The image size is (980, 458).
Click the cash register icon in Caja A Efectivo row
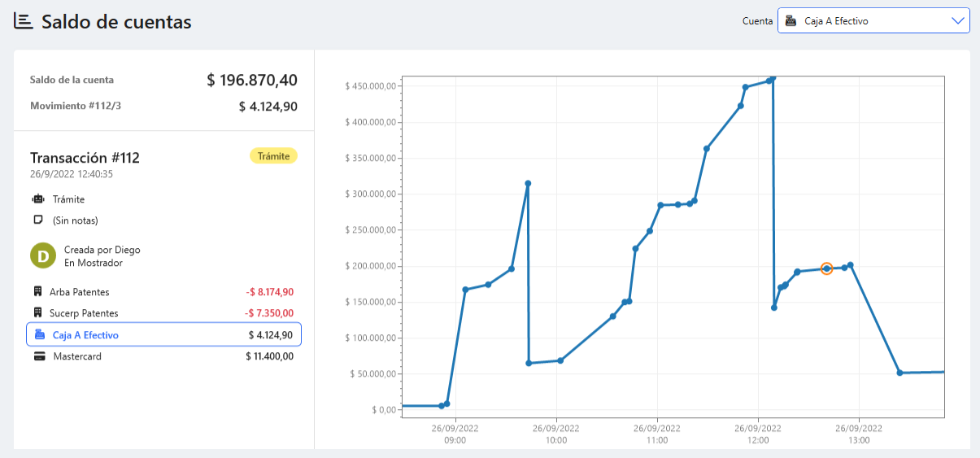40,334
